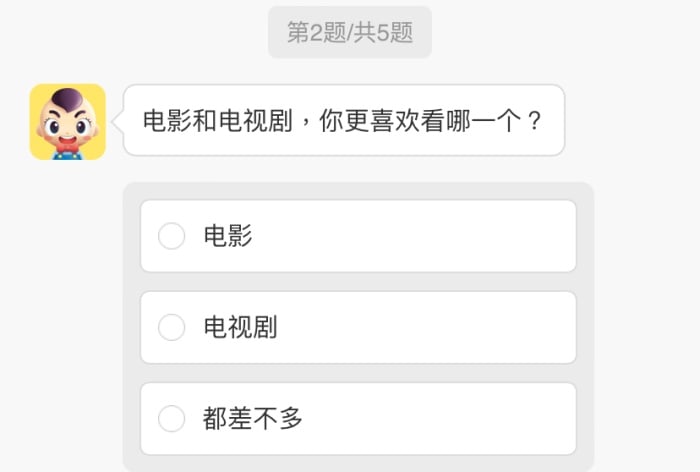The height and width of the screenshot is (472, 700).
Task: Click the avatar's purple hair tuft
Action: pos(67,97)
